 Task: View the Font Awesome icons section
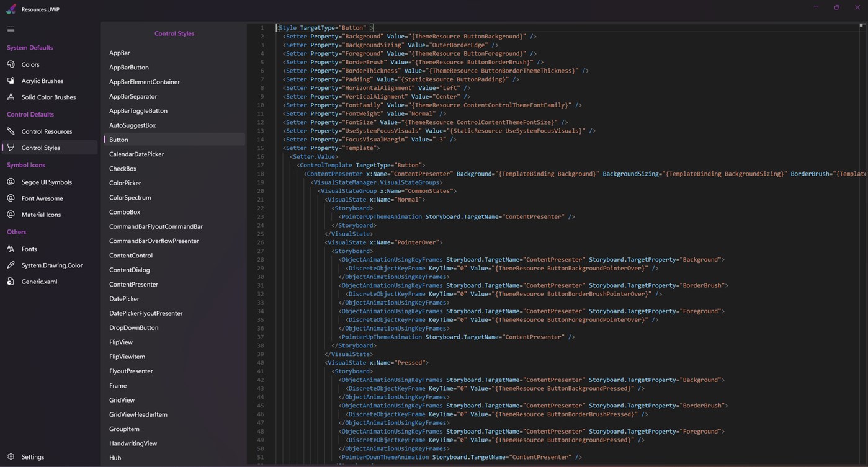43,198
